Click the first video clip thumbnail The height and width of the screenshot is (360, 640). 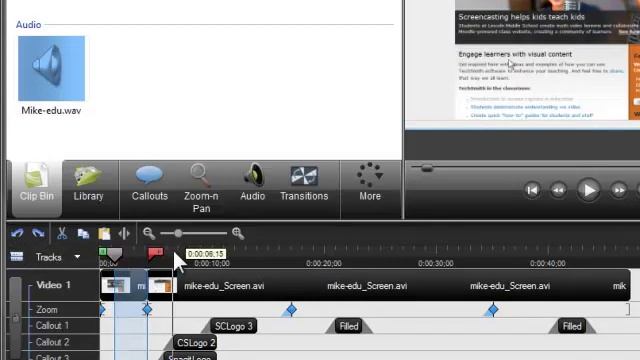(x=116, y=285)
